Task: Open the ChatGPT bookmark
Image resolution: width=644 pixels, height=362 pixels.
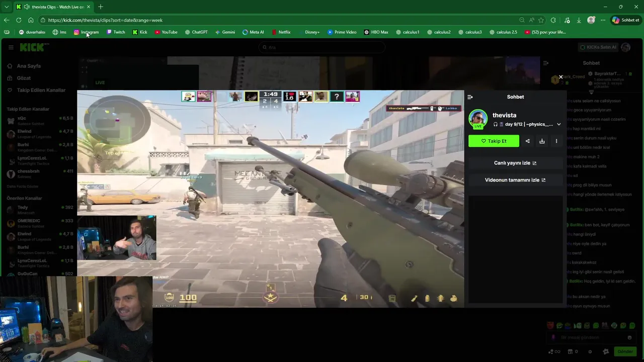Action: click(196, 32)
